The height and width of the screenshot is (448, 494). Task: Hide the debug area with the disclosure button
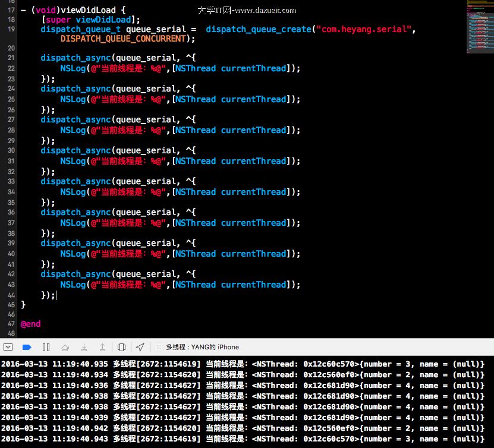(x=8, y=347)
